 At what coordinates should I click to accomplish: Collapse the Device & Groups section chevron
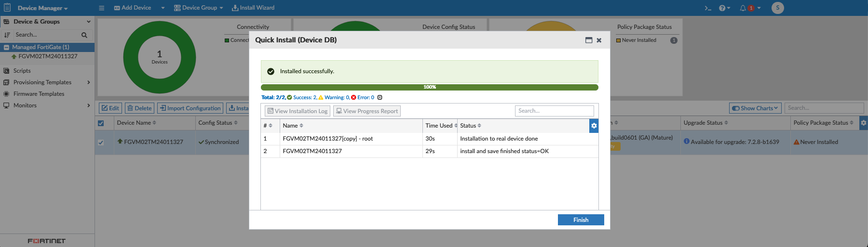[x=89, y=22]
